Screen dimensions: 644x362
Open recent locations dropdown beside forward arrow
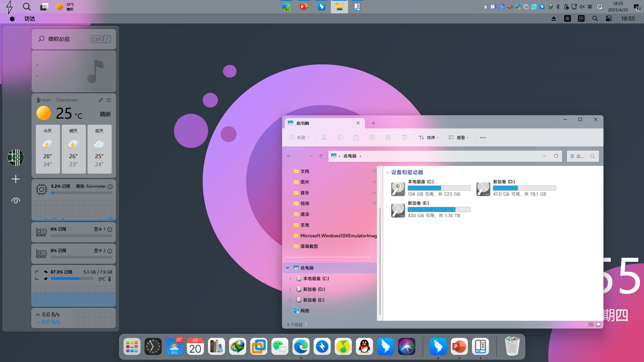point(311,156)
